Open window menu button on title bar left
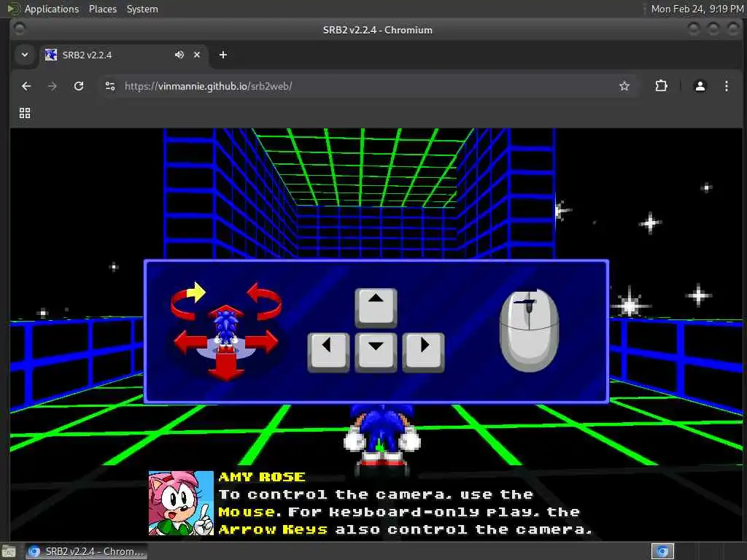This screenshot has height=560, width=747. [19, 29]
